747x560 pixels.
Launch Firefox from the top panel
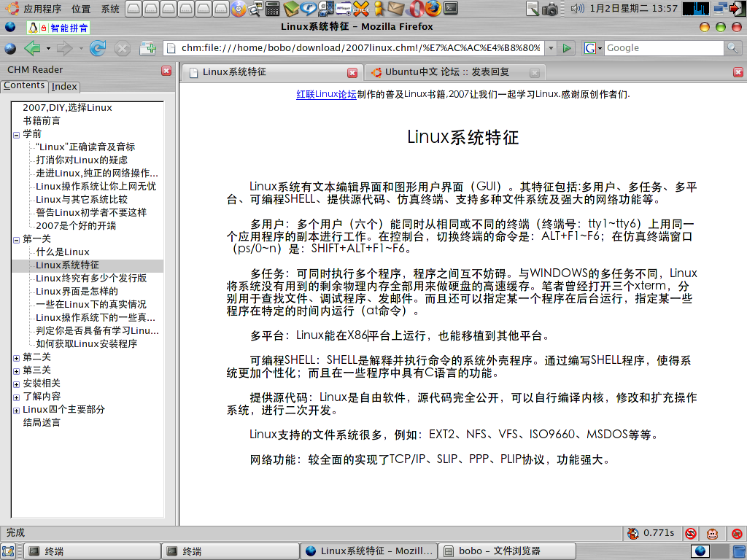tap(433, 8)
